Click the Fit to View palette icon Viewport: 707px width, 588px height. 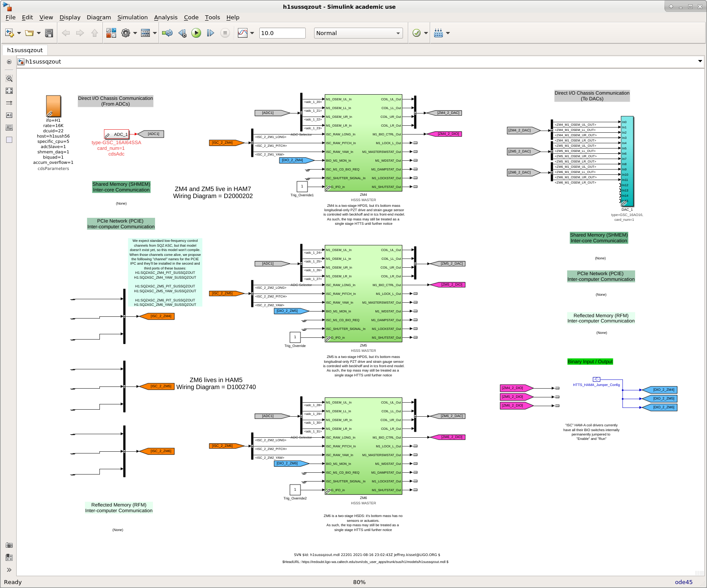tap(9, 91)
